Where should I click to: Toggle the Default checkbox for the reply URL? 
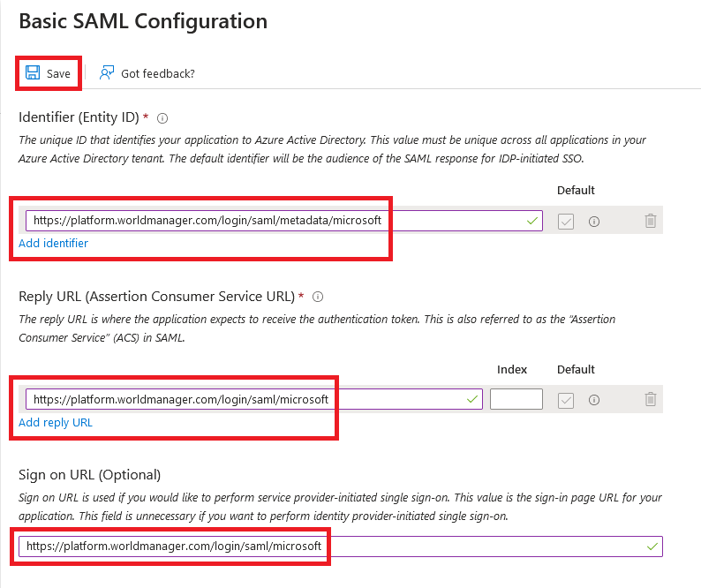pyautogui.click(x=566, y=400)
